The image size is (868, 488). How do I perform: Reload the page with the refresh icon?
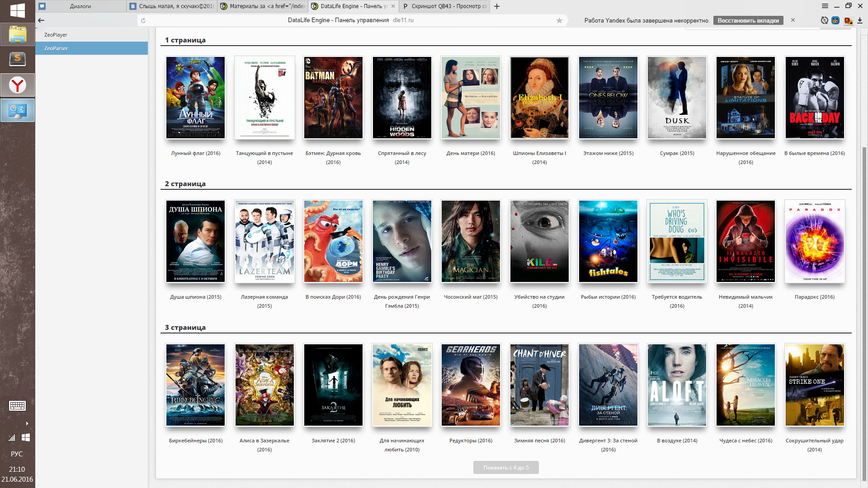coord(143,20)
